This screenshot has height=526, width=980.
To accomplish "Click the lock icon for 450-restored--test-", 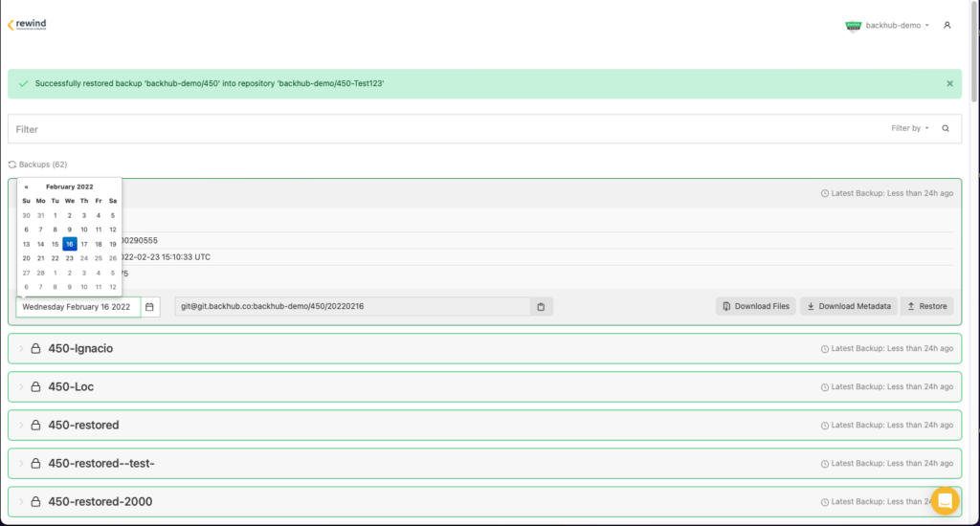I will (x=35, y=464).
